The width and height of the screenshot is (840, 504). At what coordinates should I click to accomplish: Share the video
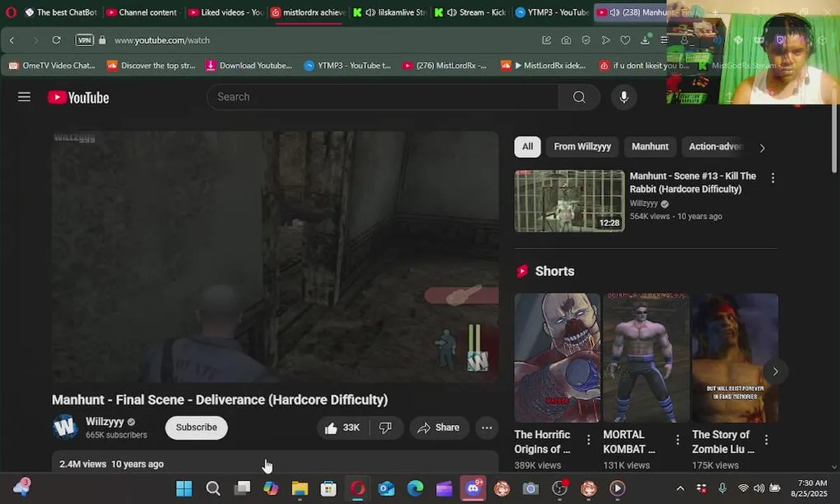(439, 428)
